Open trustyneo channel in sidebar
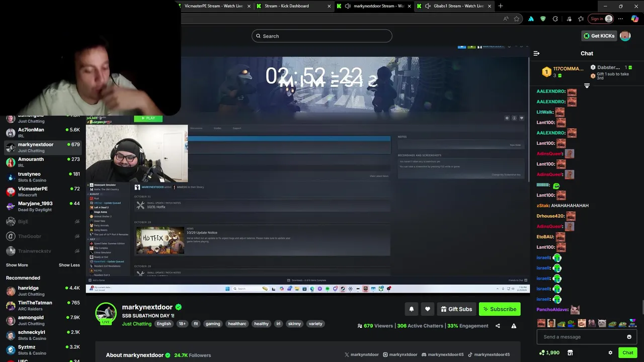 click(43, 177)
